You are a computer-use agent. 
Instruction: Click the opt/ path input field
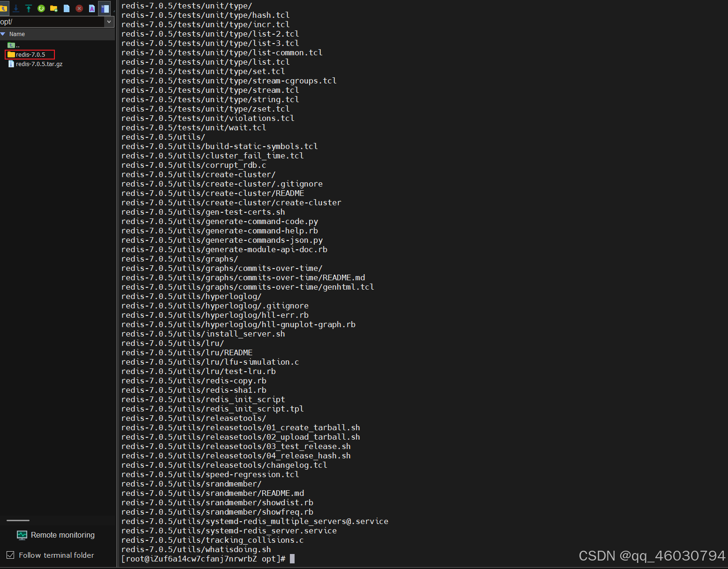[x=52, y=22]
